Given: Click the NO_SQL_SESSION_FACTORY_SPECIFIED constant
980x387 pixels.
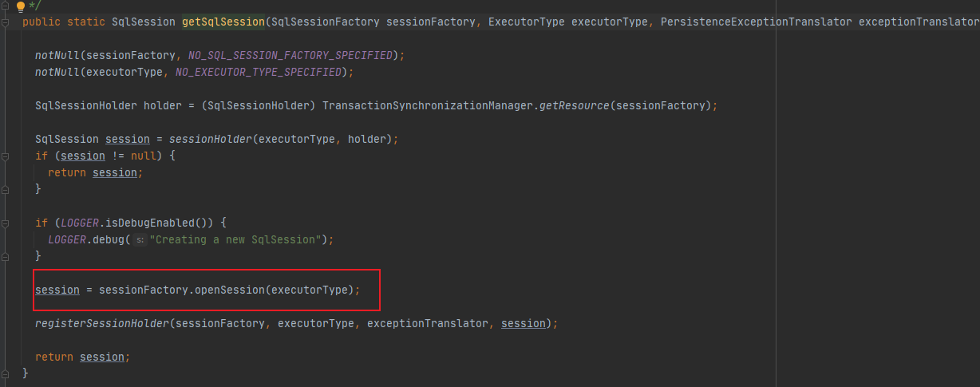Looking at the screenshot, I should coord(290,55).
